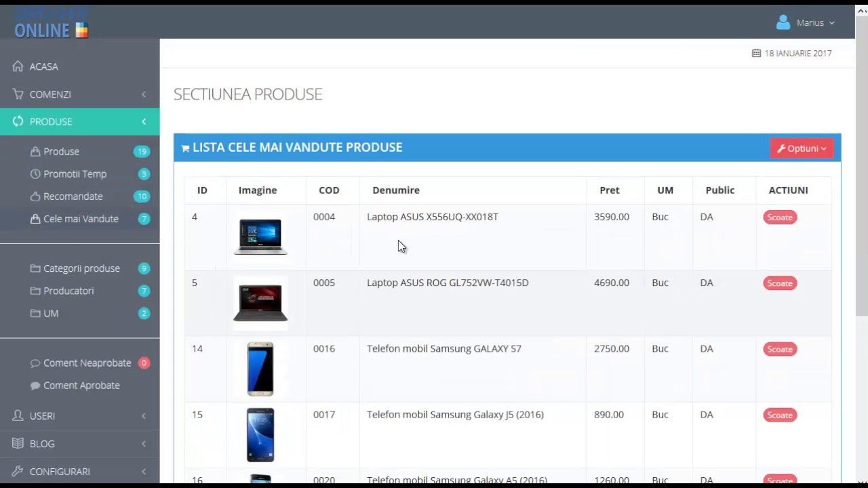The height and width of the screenshot is (488, 868).
Task: Click the Pret column header
Action: [x=610, y=190]
